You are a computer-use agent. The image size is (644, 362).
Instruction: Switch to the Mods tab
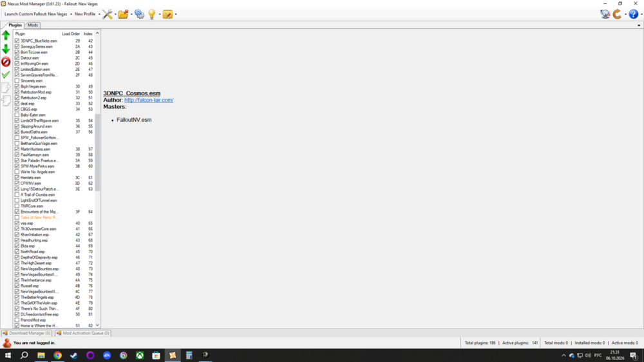coord(33,25)
